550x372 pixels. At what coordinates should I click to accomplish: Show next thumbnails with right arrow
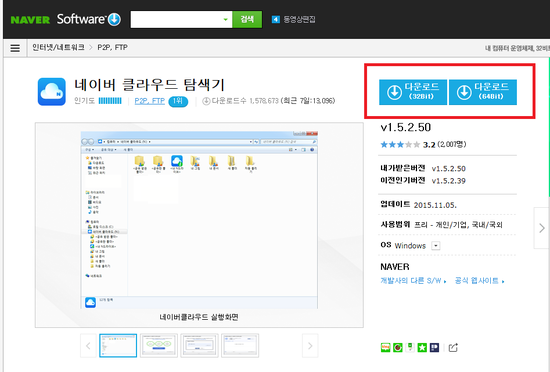pyautogui.click(x=310, y=346)
